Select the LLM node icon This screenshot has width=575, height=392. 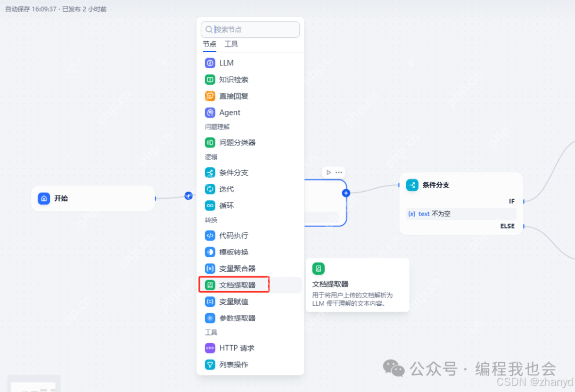[210, 63]
